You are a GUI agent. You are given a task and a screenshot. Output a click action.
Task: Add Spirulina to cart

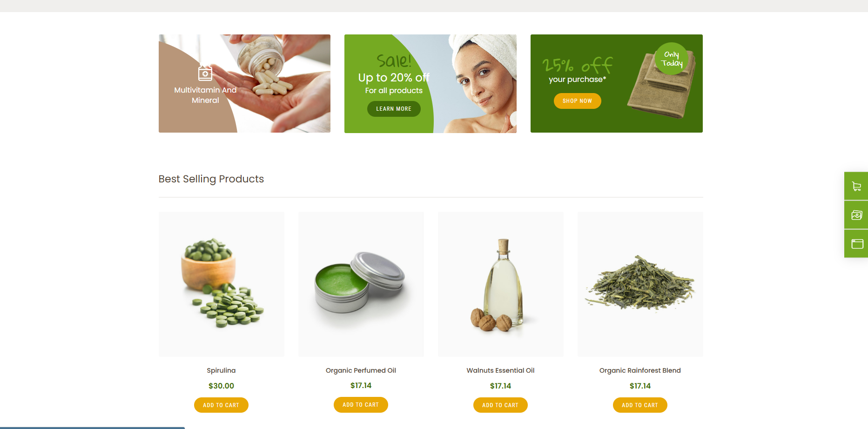point(221,405)
